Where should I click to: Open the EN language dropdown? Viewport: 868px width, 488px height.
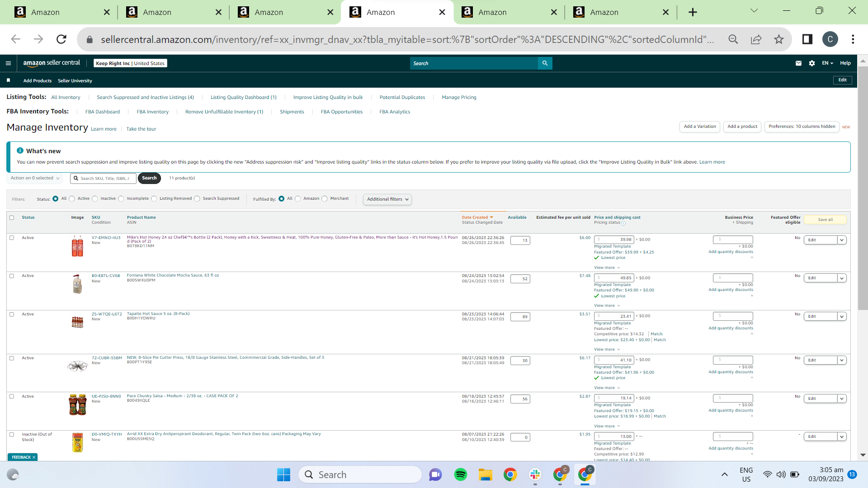pyautogui.click(x=827, y=63)
